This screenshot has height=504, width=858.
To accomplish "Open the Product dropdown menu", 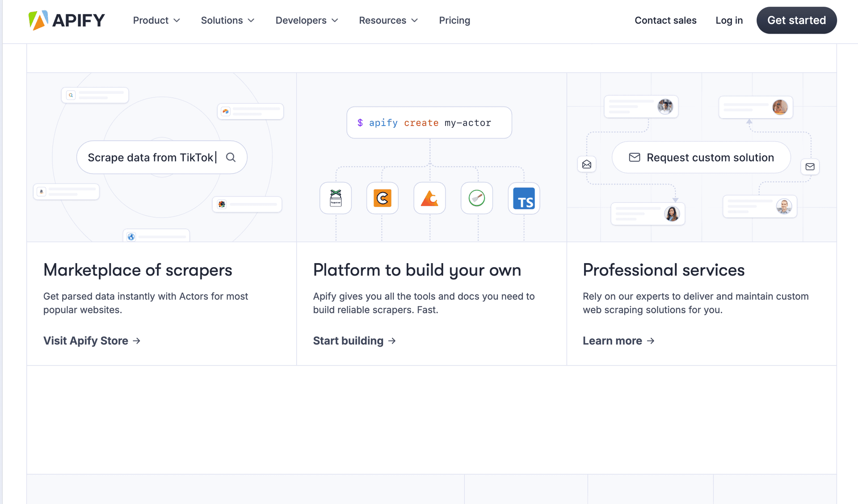I will point(156,21).
